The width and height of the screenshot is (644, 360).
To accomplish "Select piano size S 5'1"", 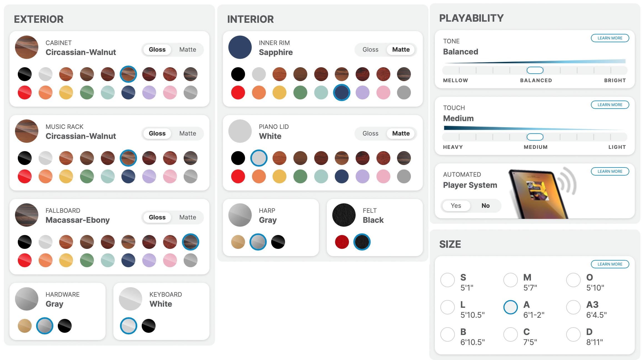I will (448, 280).
